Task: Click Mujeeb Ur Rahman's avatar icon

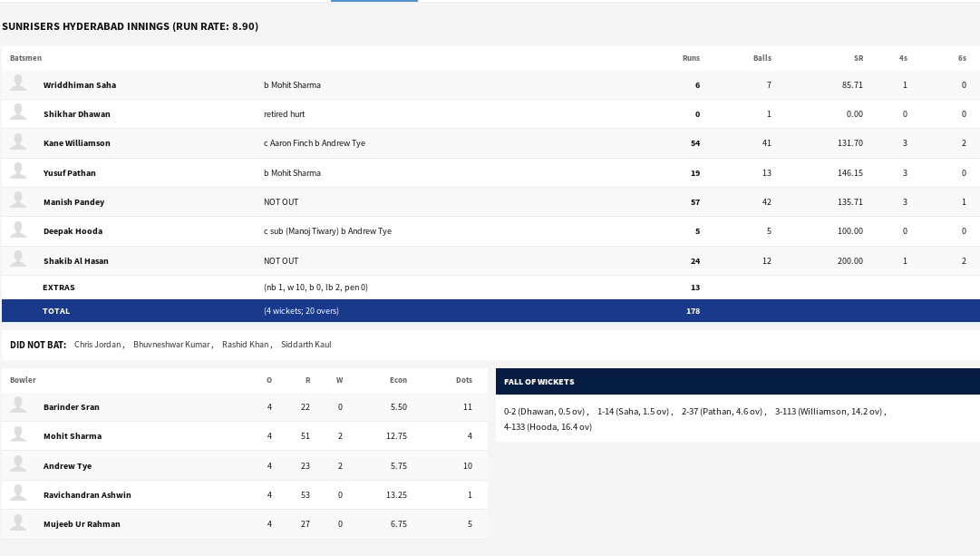Action: point(19,522)
